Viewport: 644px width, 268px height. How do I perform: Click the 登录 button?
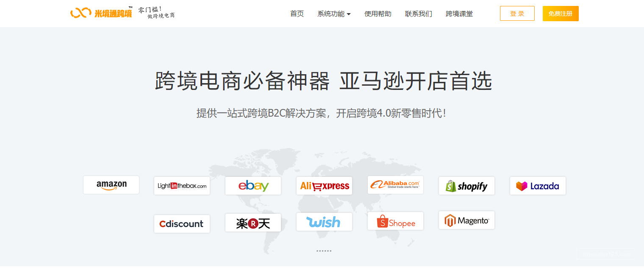pos(517,13)
